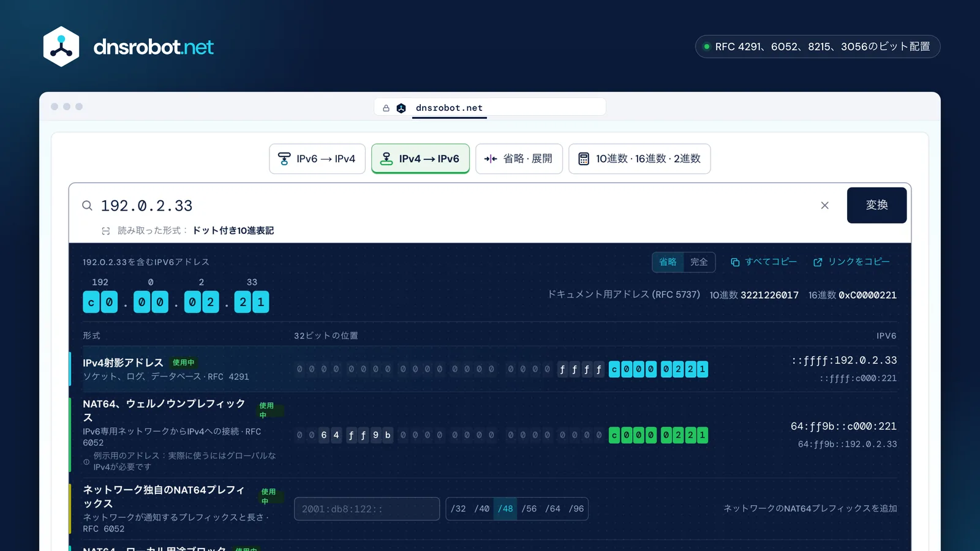The width and height of the screenshot is (980, 551).
Task: Click the dnsrobot.net brand text
Action: (153, 47)
